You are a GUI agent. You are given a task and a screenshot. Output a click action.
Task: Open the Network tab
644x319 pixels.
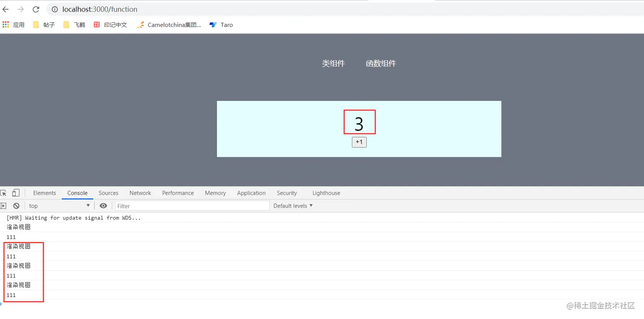point(140,193)
